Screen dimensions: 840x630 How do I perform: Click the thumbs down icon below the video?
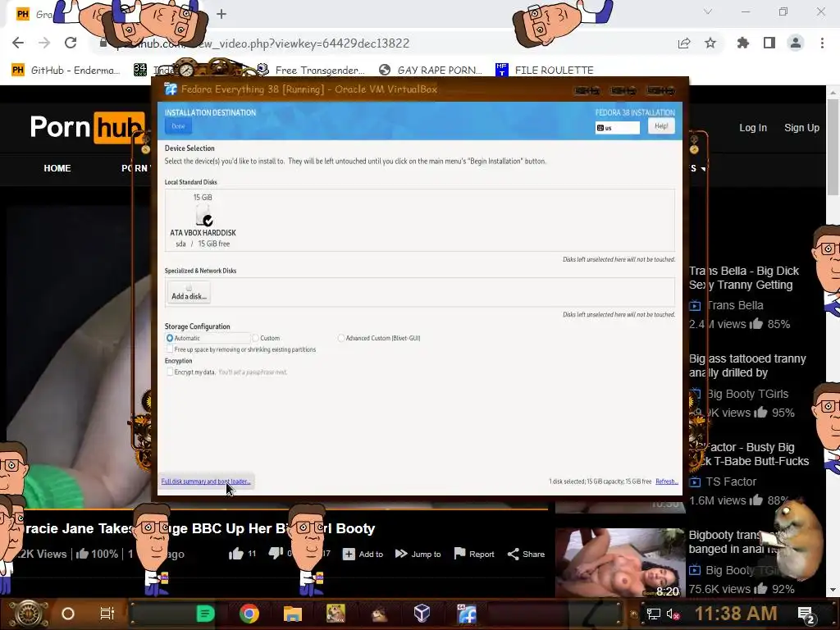[x=276, y=554]
